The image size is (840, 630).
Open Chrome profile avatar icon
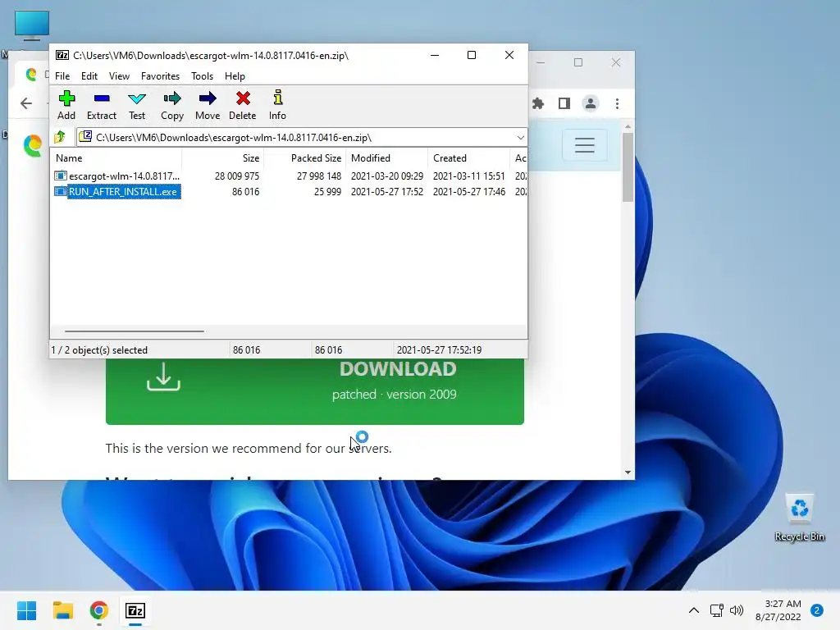591,103
